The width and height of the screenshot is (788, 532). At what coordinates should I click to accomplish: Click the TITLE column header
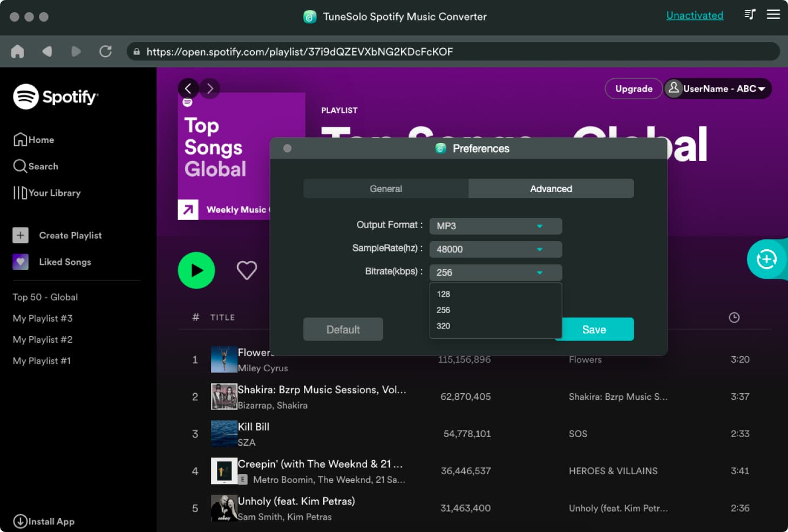point(222,317)
